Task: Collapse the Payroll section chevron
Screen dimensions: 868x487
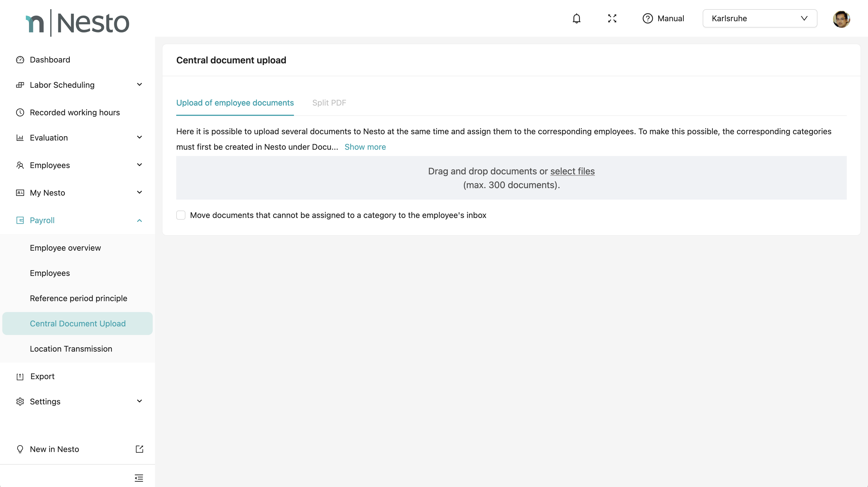Action: pyautogui.click(x=139, y=220)
